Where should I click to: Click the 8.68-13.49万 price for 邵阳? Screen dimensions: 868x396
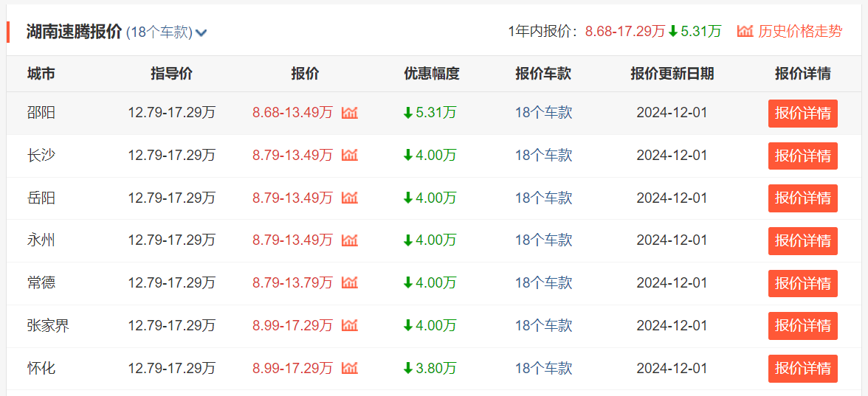point(292,113)
